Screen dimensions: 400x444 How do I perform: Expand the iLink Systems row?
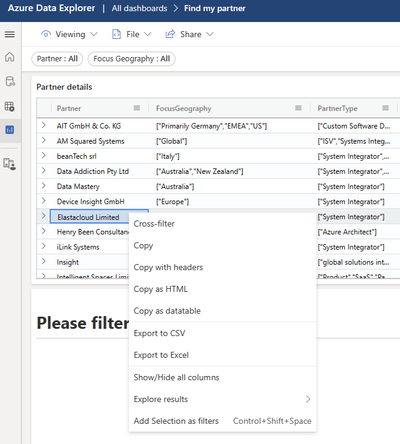coord(43,246)
